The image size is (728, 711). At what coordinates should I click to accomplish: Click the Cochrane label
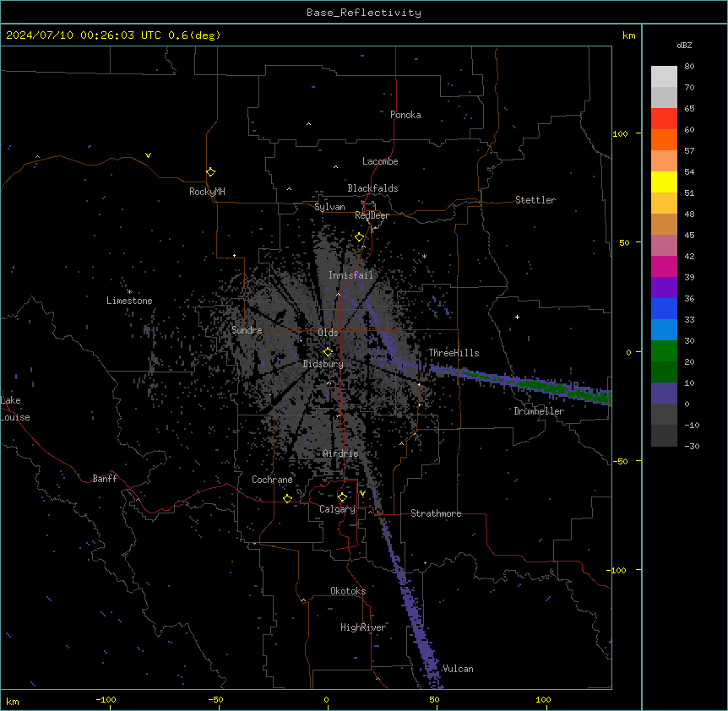272,480
